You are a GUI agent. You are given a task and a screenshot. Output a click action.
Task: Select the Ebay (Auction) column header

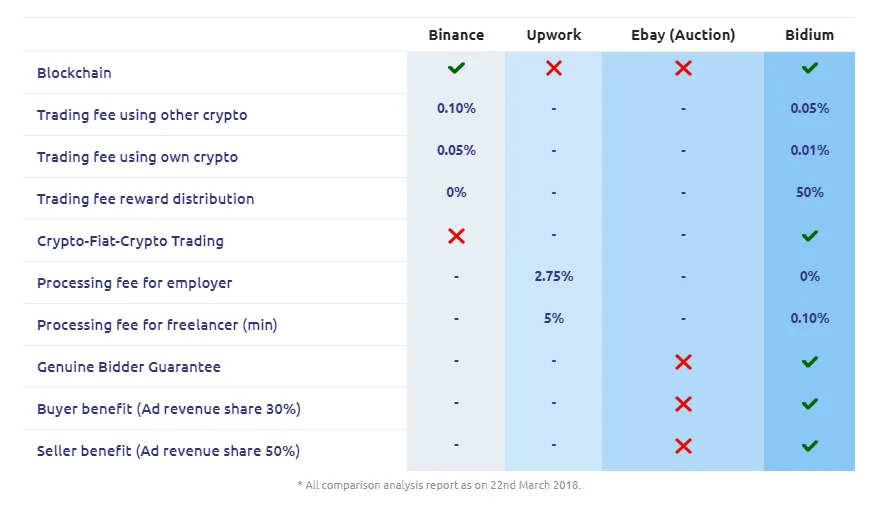tap(683, 35)
